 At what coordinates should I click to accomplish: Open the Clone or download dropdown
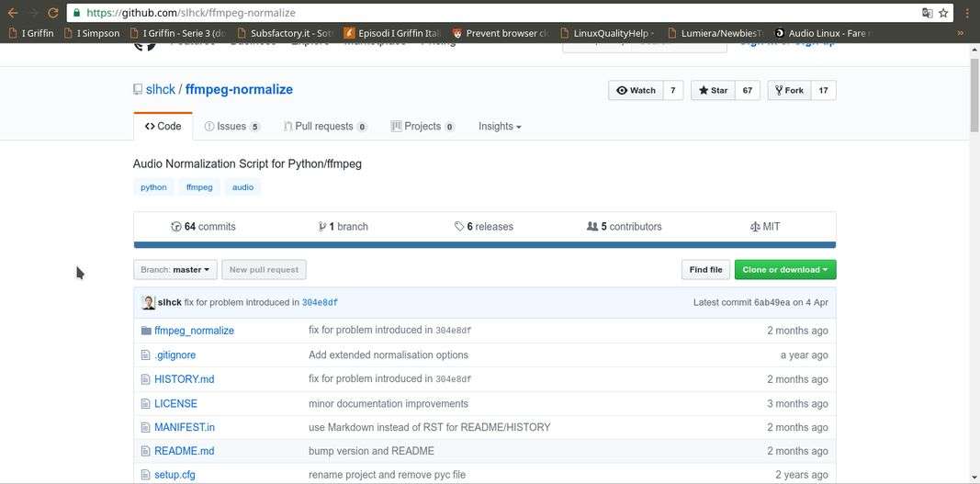[784, 270]
